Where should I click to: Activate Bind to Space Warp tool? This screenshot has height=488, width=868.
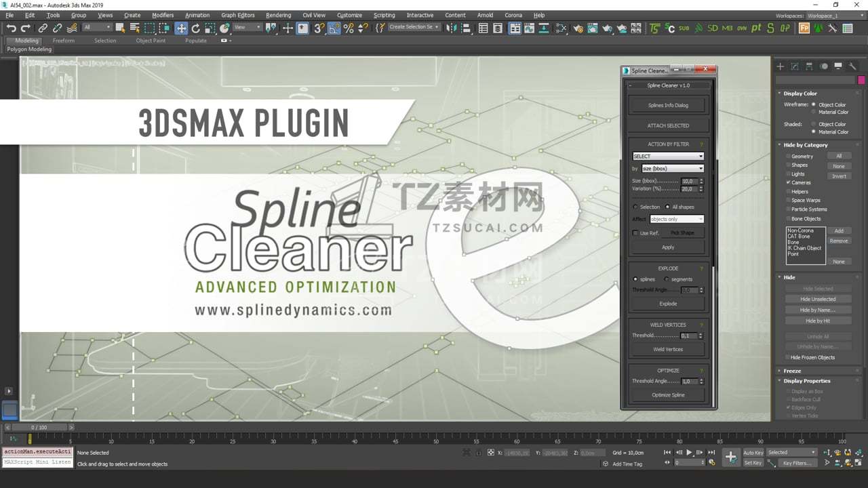coord(71,28)
